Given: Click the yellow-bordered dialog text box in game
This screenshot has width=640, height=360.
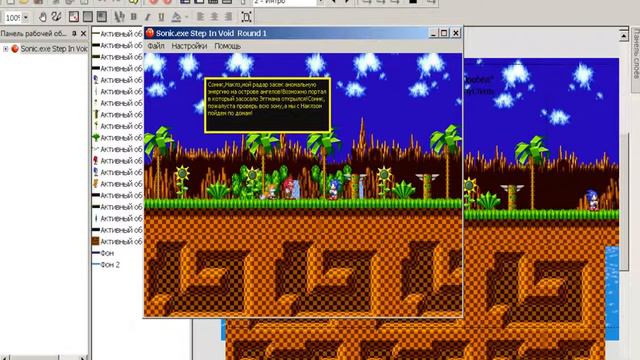Looking at the screenshot, I should click(267, 105).
